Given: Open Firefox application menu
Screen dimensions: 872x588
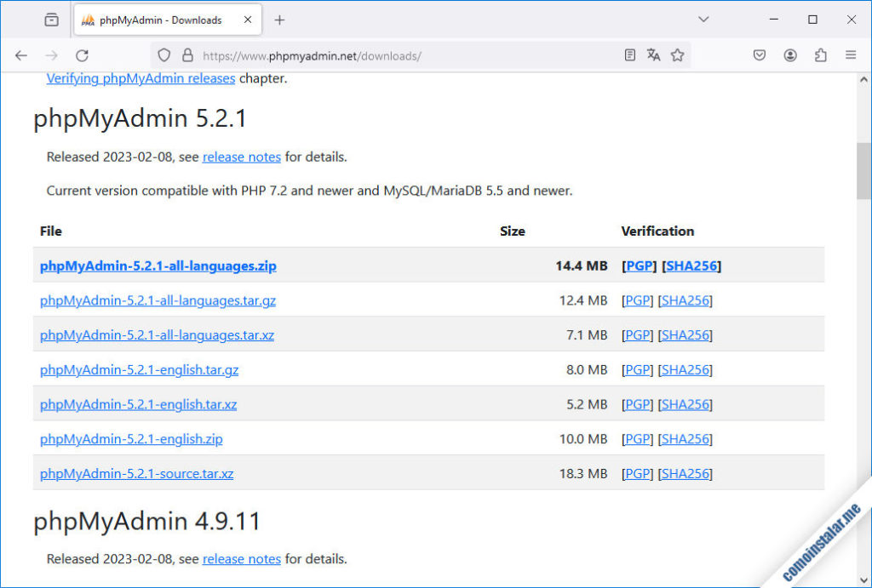Looking at the screenshot, I should 851,55.
